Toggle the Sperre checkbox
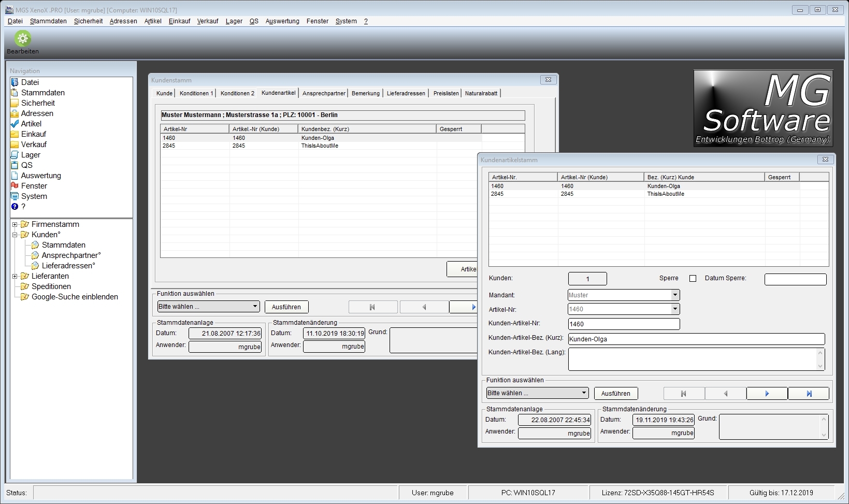 coord(693,279)
